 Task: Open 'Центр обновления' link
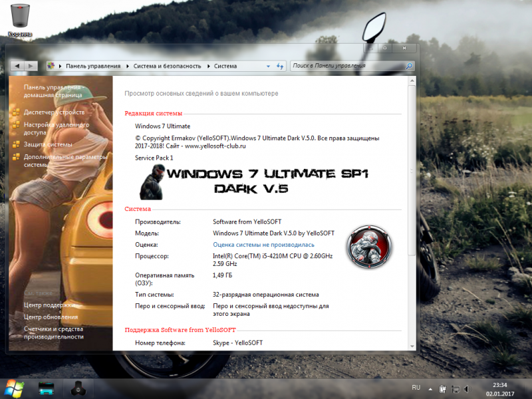[x=51, y=317]
